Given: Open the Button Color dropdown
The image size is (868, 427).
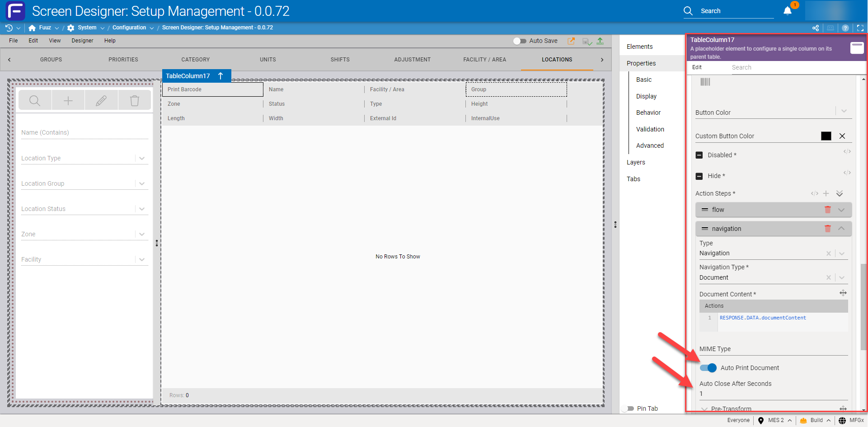Looking at the screenshot, I should [844, 111].
